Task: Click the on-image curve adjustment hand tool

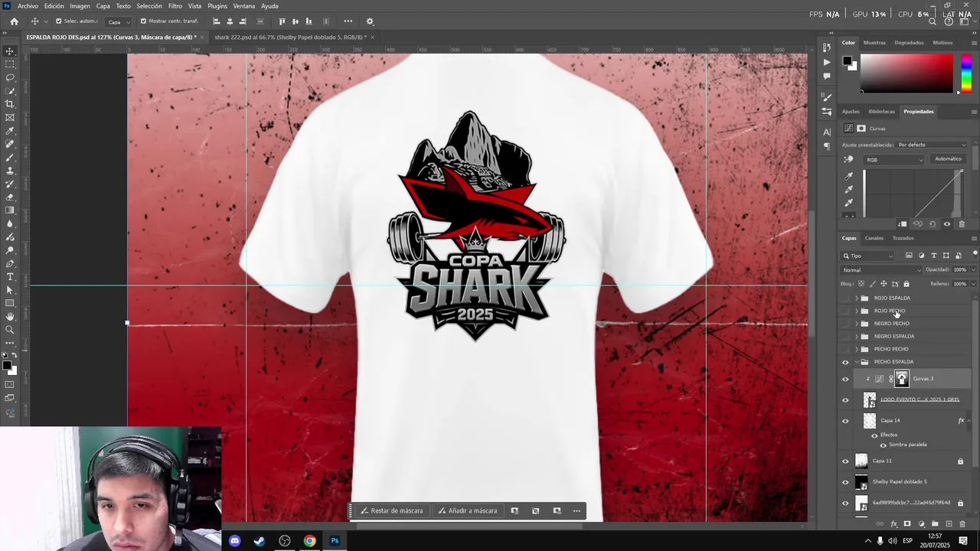Action: pos(848,160)
